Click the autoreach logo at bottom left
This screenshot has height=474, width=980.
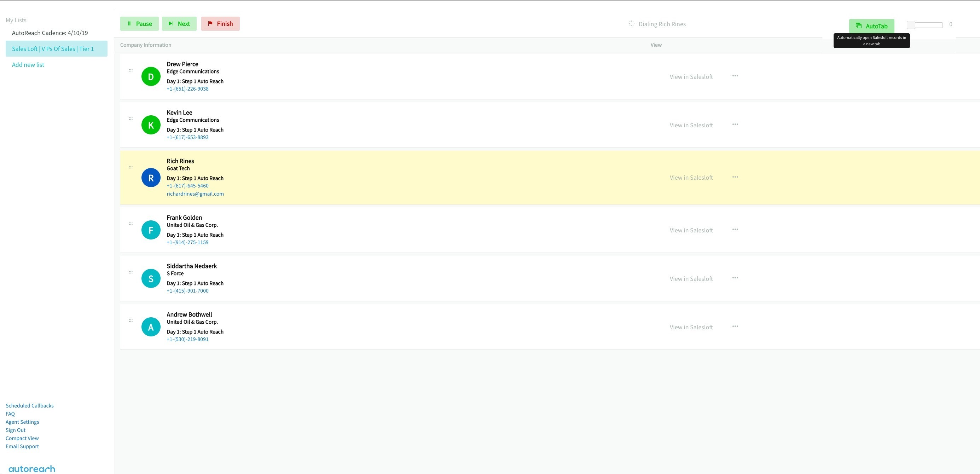point(31,469)
